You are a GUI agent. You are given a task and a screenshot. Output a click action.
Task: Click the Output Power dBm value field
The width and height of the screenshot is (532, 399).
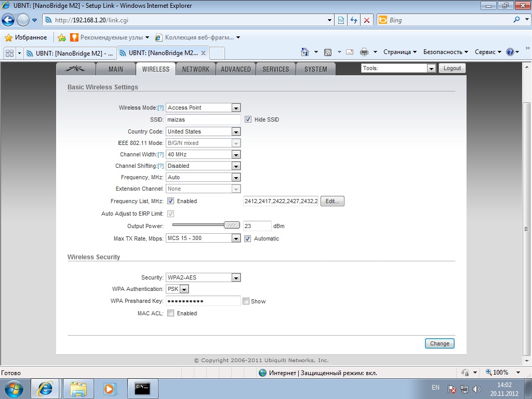tap(257, 226)
